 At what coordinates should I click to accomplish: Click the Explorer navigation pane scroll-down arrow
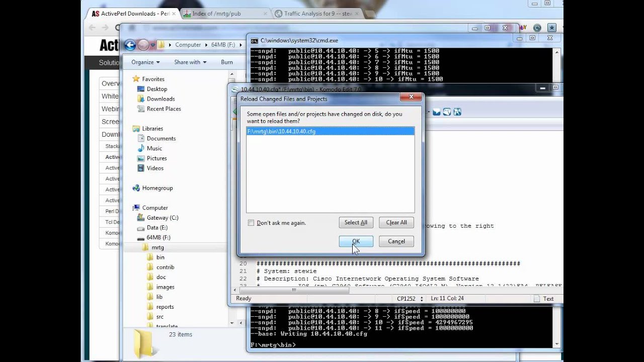232,323
